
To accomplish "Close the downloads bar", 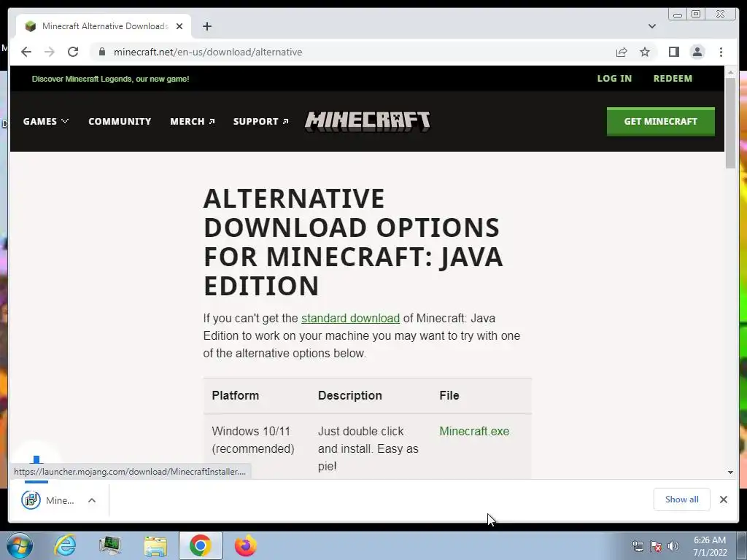I will click(x=723, y=499).
